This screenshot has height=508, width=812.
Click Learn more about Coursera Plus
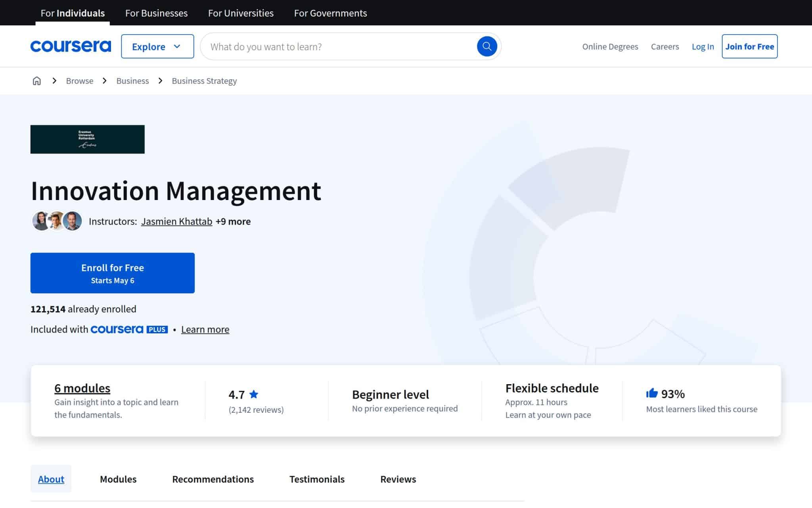pos(205,329)
